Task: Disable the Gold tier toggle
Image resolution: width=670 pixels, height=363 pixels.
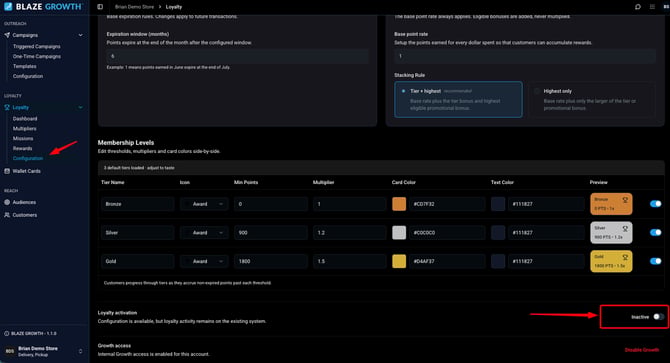Action: tap(655, 261)
